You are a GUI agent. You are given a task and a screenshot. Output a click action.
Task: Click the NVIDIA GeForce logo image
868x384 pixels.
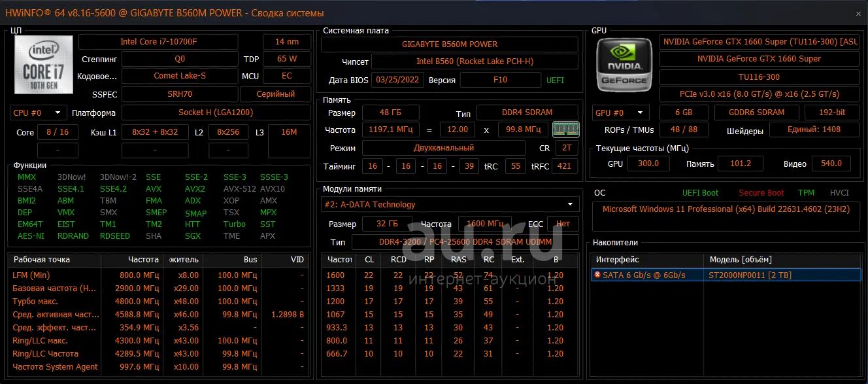(624, 63)
